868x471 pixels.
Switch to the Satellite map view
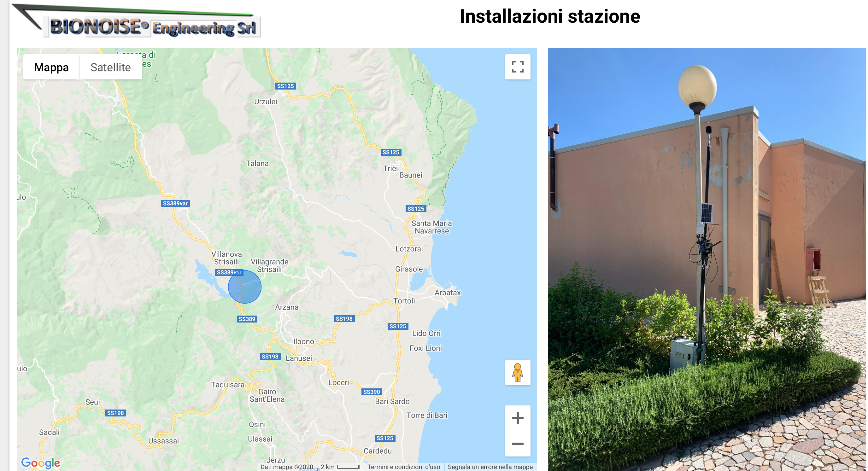[x=110, y=67]
